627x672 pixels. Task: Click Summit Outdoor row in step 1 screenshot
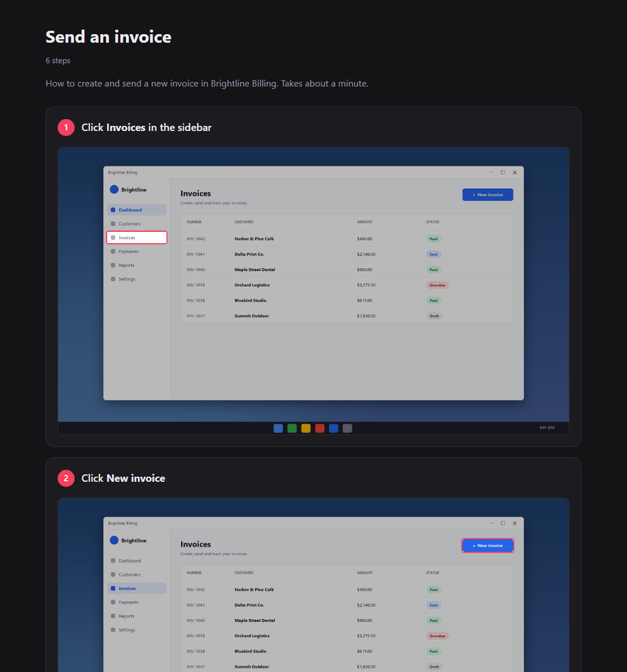pos(346,316)
